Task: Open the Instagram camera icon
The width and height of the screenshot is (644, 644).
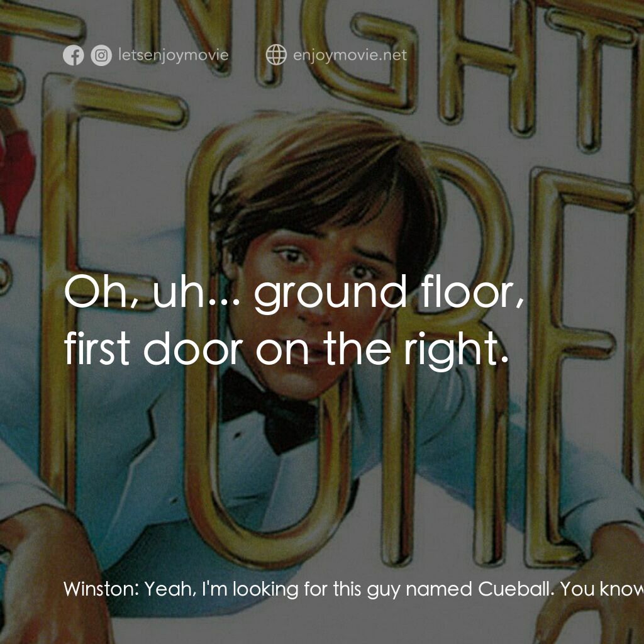Action: [x=101, y=55]
